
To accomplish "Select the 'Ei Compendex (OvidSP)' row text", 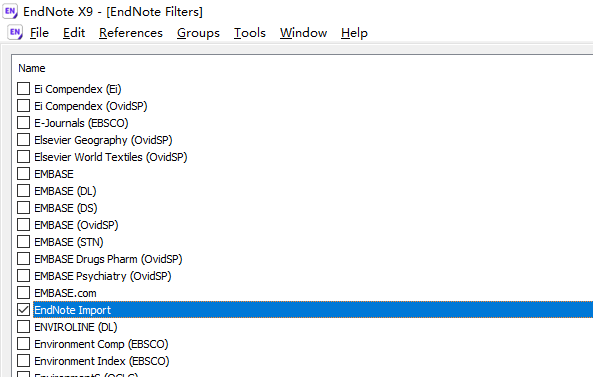I will (91, 106).
